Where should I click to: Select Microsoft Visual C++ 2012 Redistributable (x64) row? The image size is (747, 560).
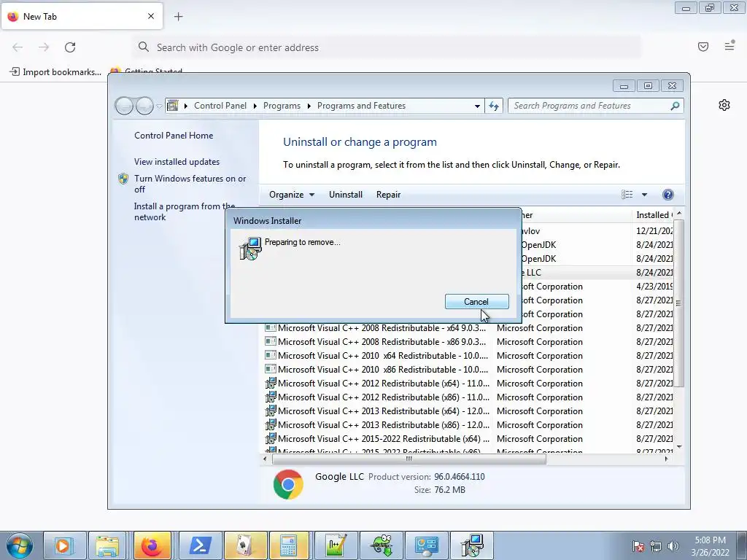coord(469,384)
